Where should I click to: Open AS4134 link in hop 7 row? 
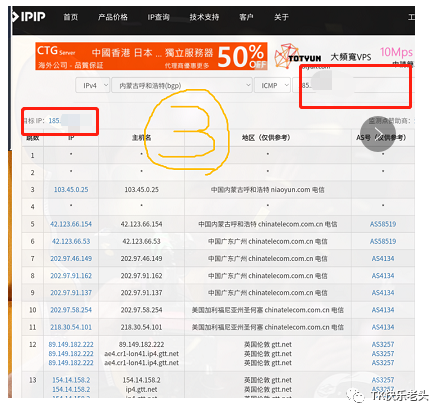coord(383,259)
